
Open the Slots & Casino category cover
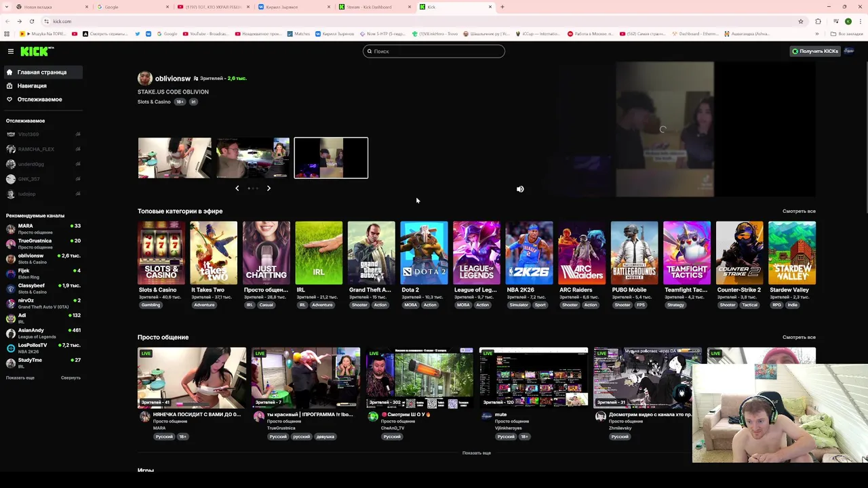(x=161, y=253)
